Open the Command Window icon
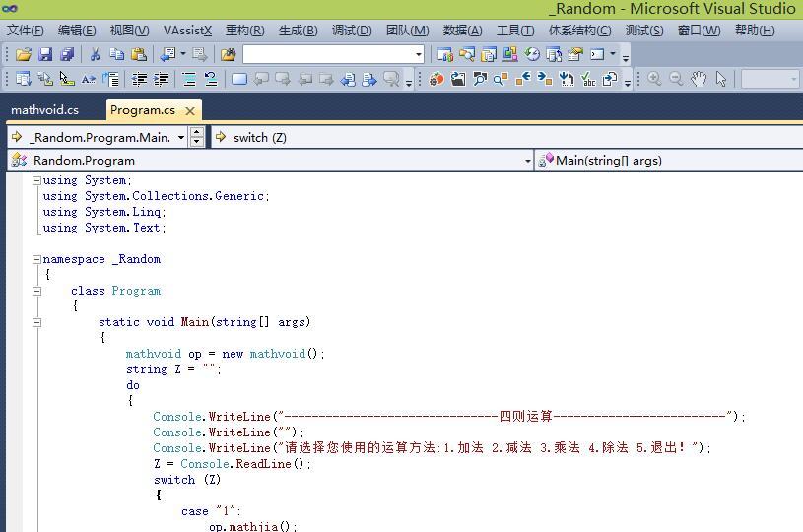The height and width of the screenshot is (532, 803). coord(597,54)
